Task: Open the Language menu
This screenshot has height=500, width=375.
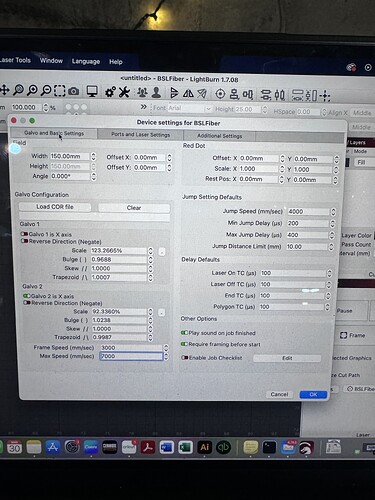Action: point(86,61)
